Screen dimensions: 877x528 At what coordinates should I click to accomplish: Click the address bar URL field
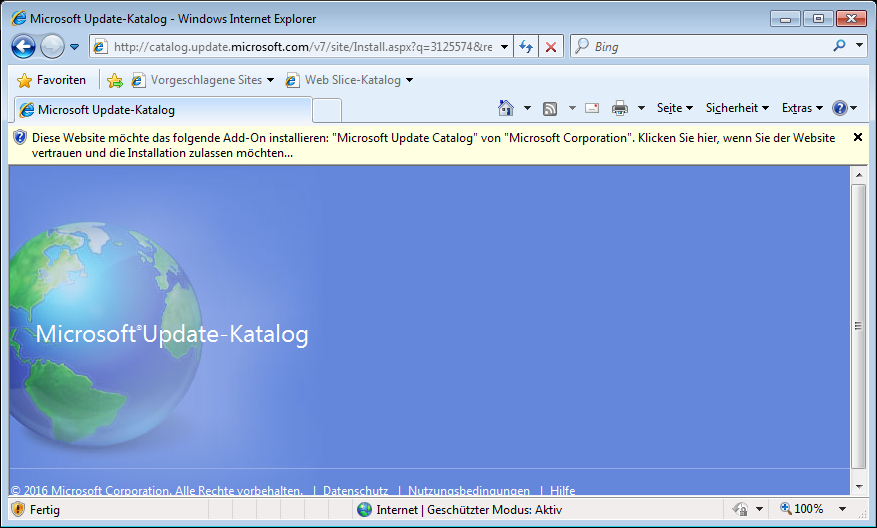pyautogui.click(x=302, y=47)
